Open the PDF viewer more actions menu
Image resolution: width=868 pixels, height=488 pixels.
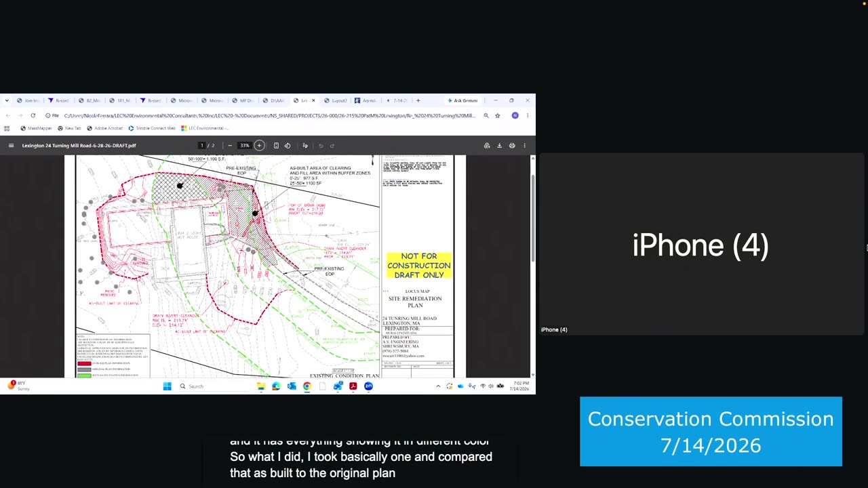524,145
